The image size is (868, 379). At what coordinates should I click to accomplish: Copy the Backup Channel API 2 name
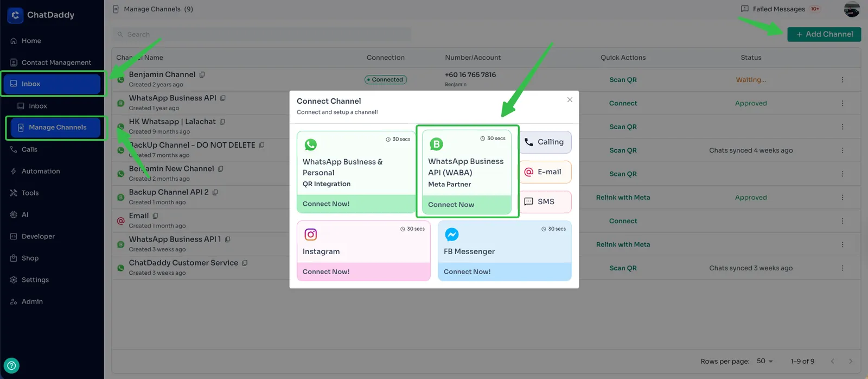[x=215, y=192]
